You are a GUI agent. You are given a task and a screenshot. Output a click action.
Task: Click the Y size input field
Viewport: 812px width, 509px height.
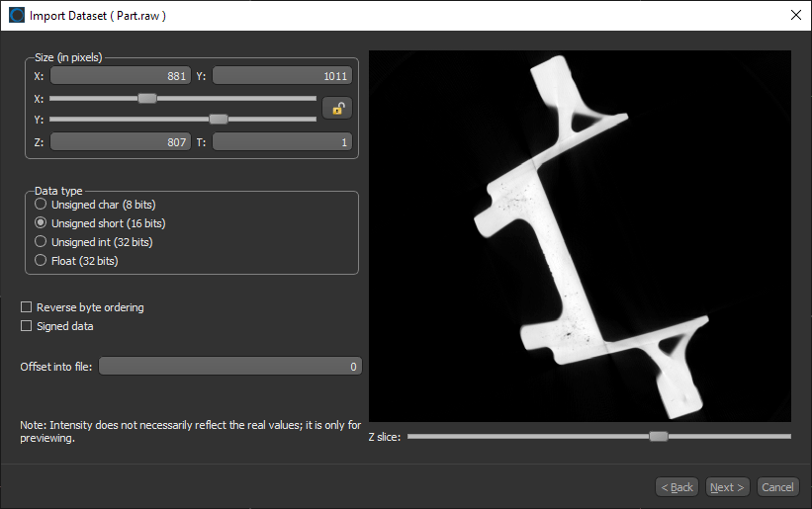click(x=282, y=76)
